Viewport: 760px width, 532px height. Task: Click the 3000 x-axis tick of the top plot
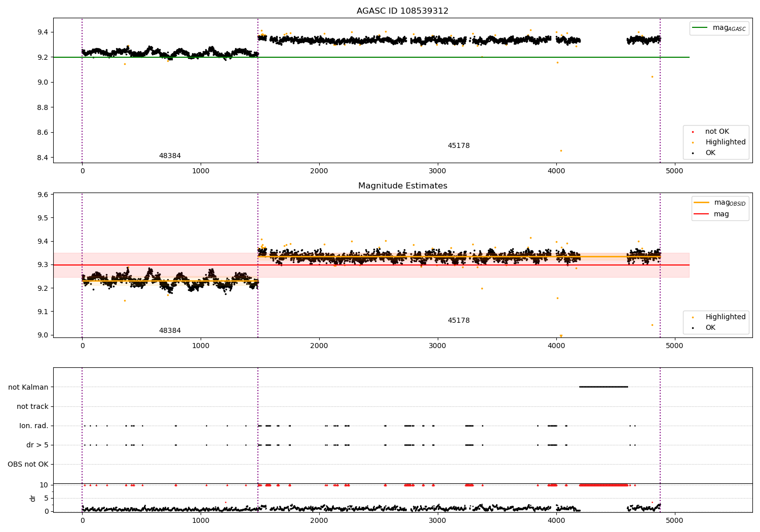438,171
